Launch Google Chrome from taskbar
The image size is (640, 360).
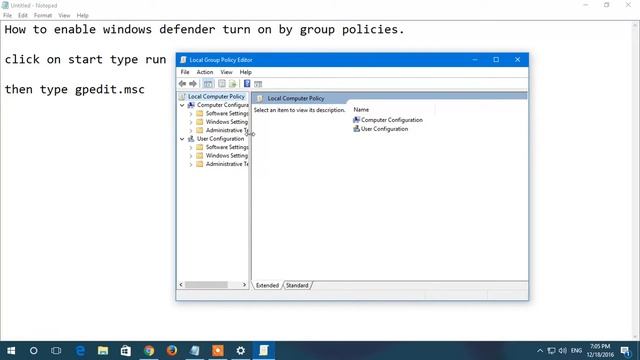click(x=149, y=351)
